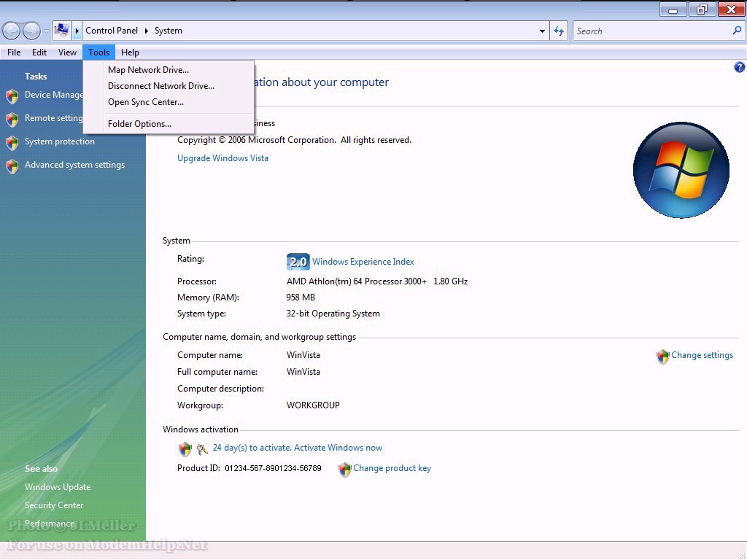Click the shield icon beside System protection
This screenshot has height=560, width=747.
coord(12,143)
